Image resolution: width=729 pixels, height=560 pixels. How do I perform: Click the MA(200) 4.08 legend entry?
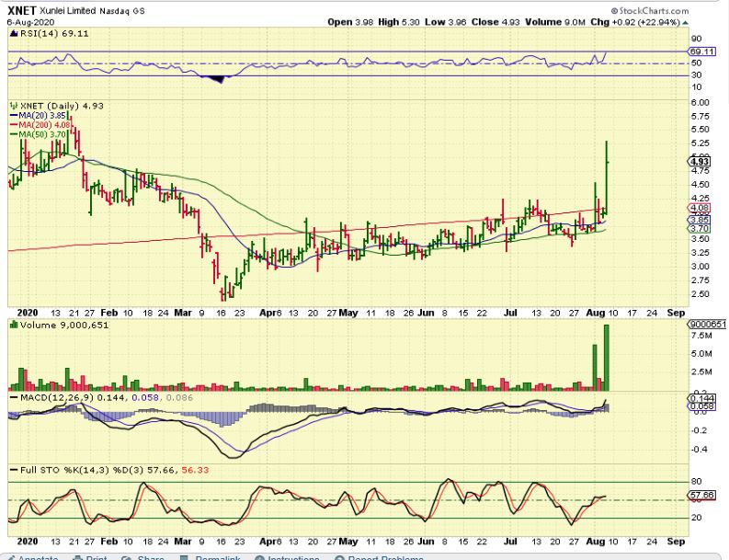[x=40, y=125]
